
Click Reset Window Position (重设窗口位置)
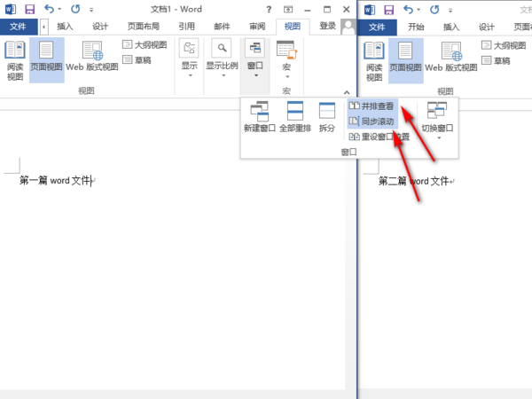(x=379, y=137)
